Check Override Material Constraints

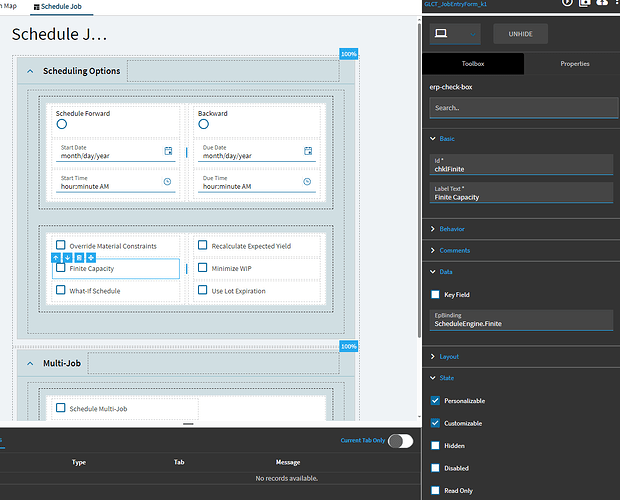tap(60, 245)
